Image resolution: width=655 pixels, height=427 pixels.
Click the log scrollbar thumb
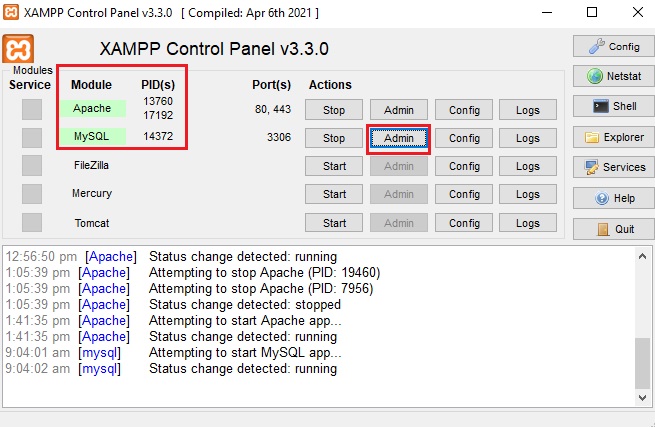(x=642, y=363)
